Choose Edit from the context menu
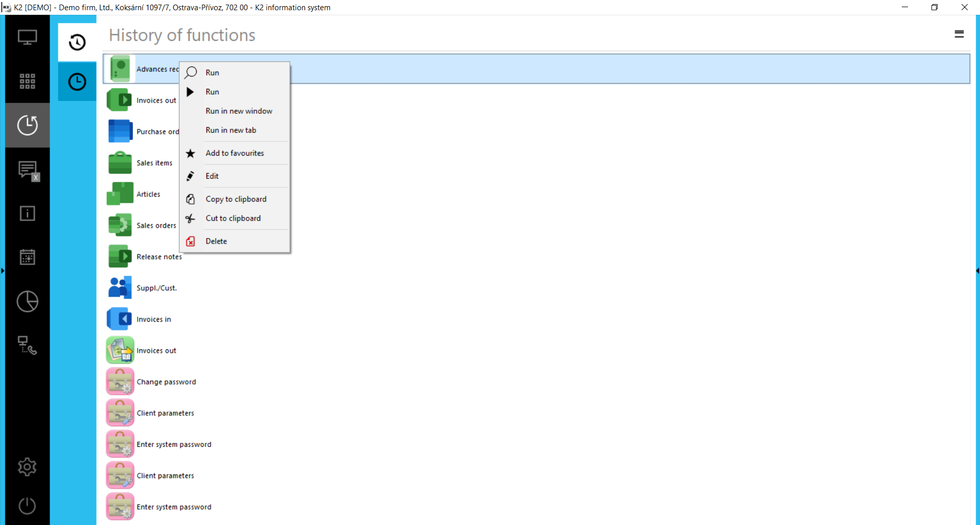 tap(235, 176)
